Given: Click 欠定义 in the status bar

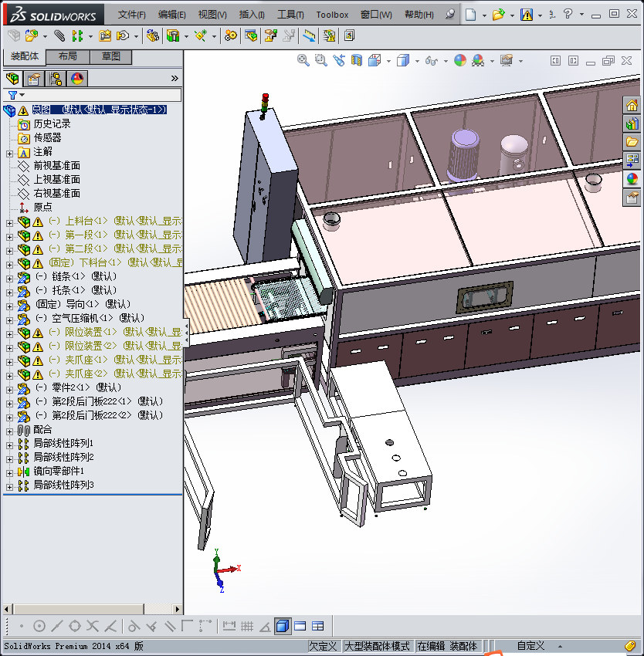Looking at the screenshot, I should coord(323,646).
